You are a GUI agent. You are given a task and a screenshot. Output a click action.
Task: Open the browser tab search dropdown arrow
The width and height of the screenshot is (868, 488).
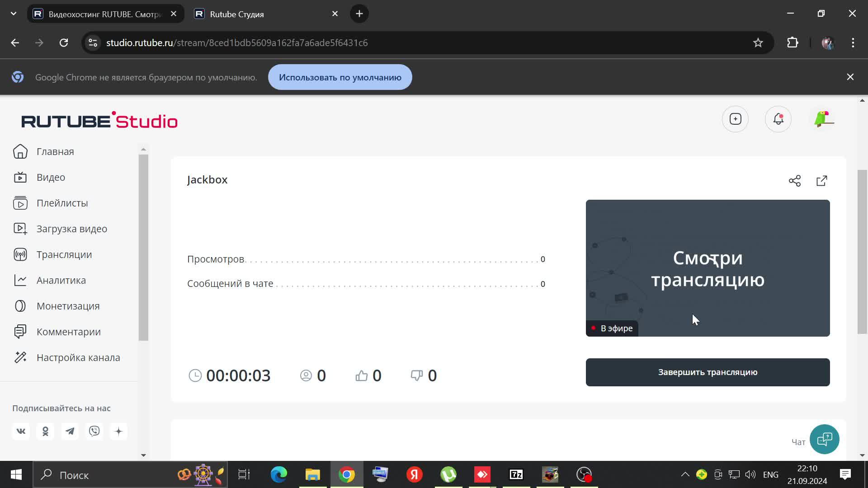click(x=14, y=14)
